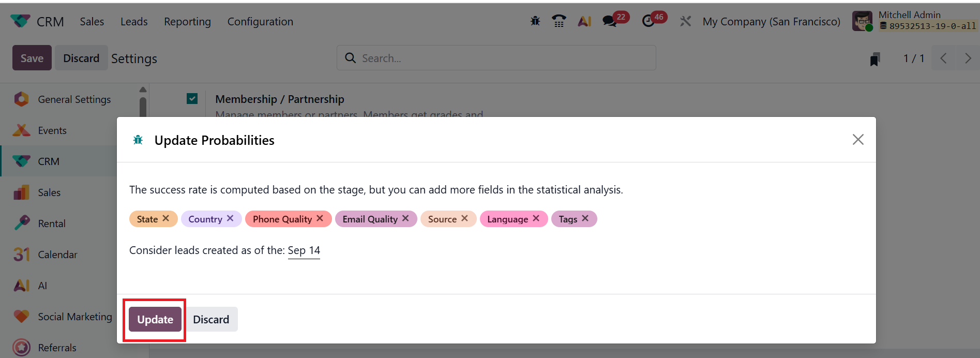Open the company switcher My Company
The height and width of the screenshot is (358, 980).
tap(771, 22)
